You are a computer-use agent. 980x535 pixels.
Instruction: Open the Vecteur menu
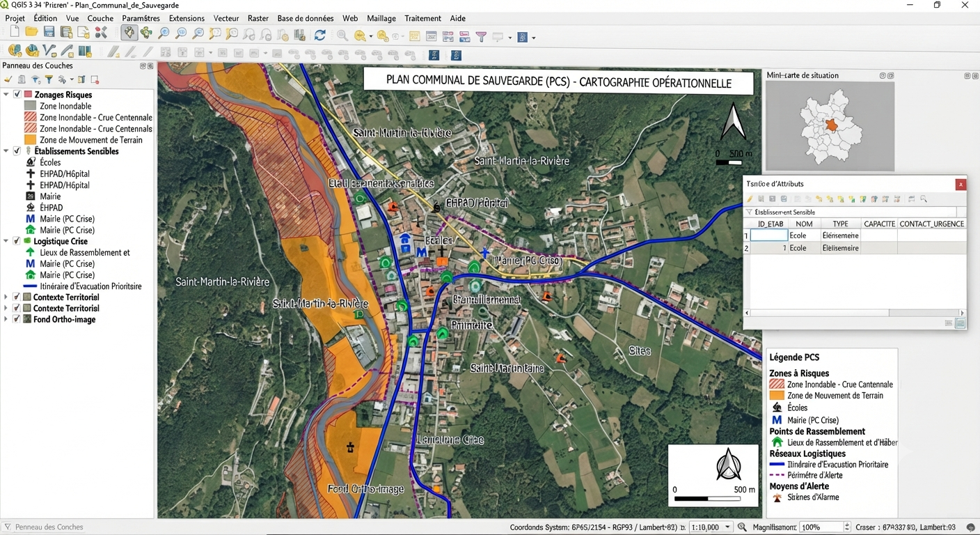coord(226,18)
